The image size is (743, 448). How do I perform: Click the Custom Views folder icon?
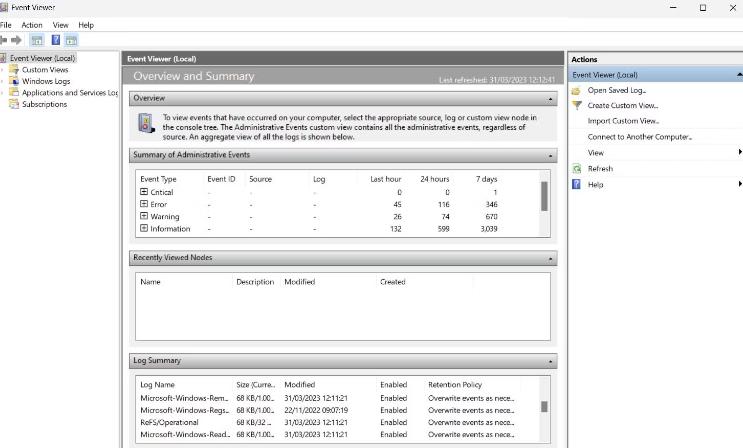coord(14,69)
